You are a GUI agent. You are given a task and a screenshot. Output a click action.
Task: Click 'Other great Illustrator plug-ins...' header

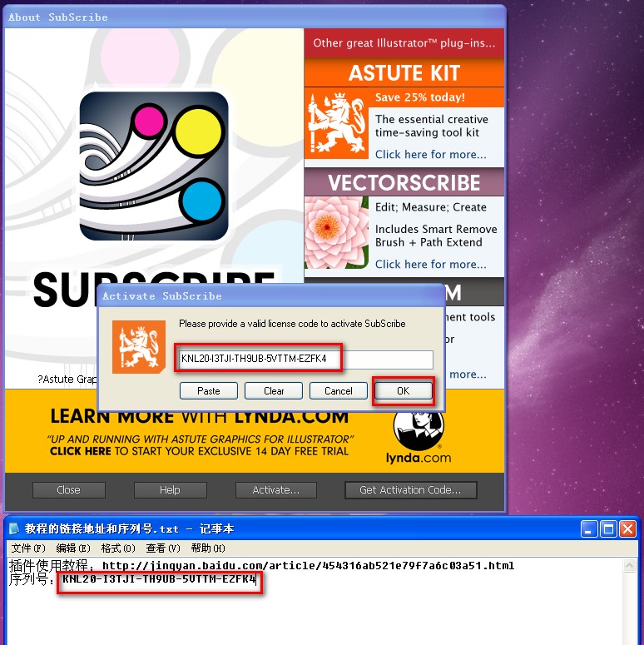(x=404, y=43)
